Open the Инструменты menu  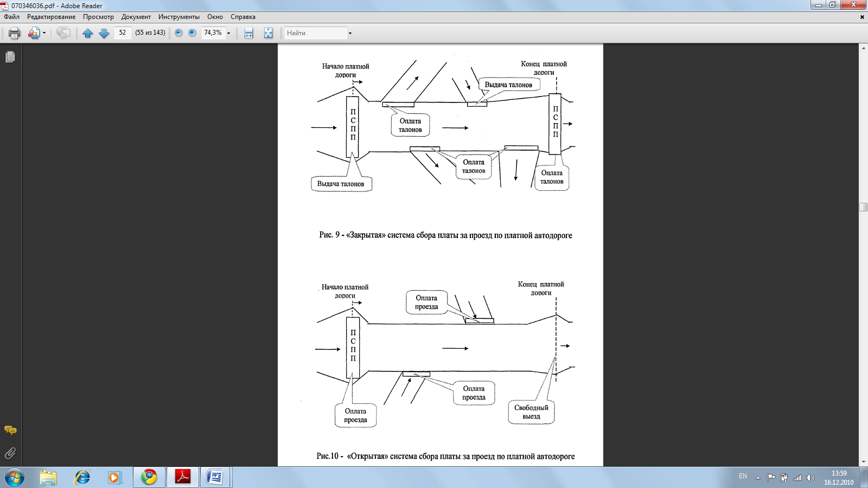(x=179, y=17)
